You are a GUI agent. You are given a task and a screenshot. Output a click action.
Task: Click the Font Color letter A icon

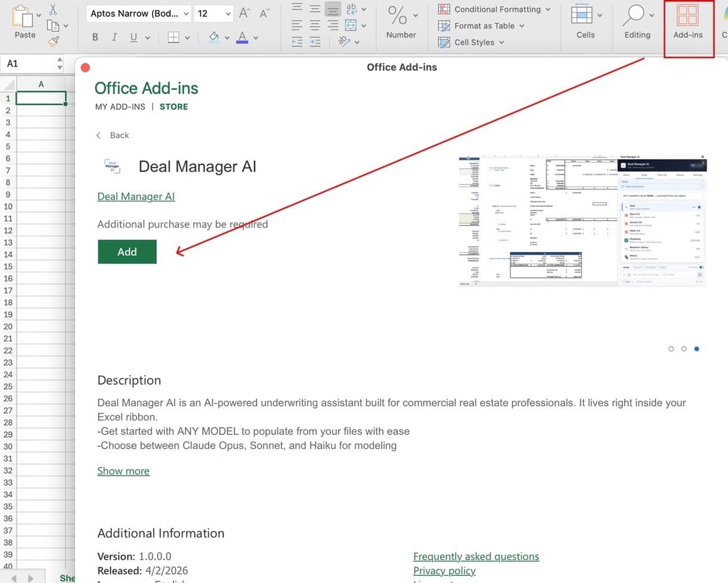tap(242, 37)
